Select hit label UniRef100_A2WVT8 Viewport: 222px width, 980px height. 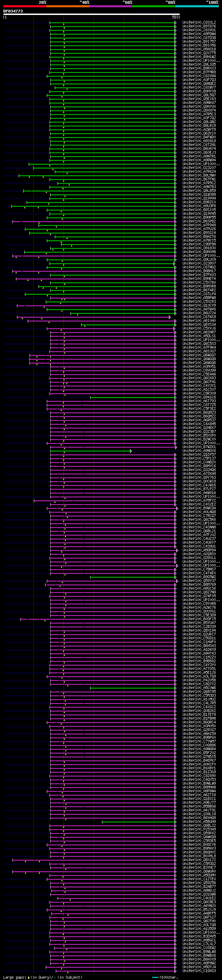(199, 129)
